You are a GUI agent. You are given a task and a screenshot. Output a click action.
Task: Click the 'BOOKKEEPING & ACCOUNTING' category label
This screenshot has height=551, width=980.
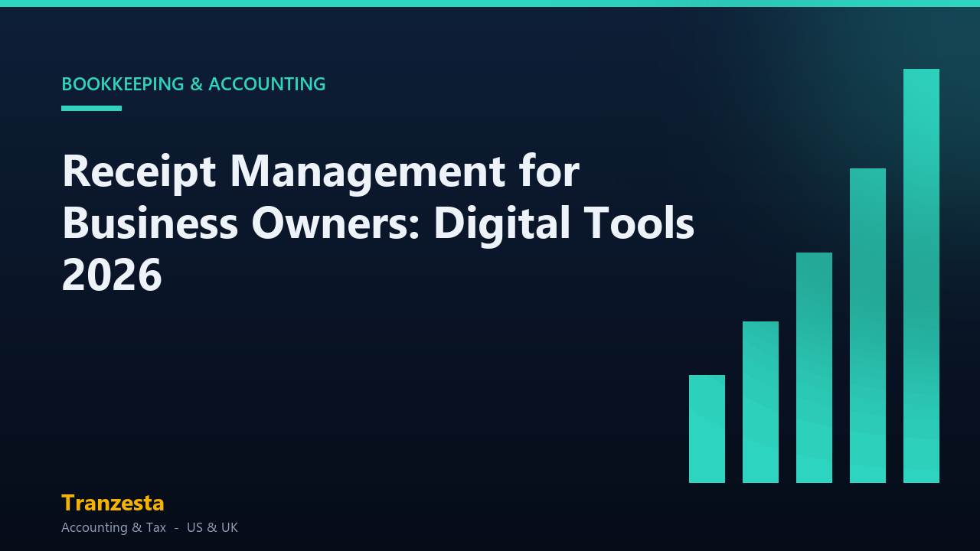194,84
